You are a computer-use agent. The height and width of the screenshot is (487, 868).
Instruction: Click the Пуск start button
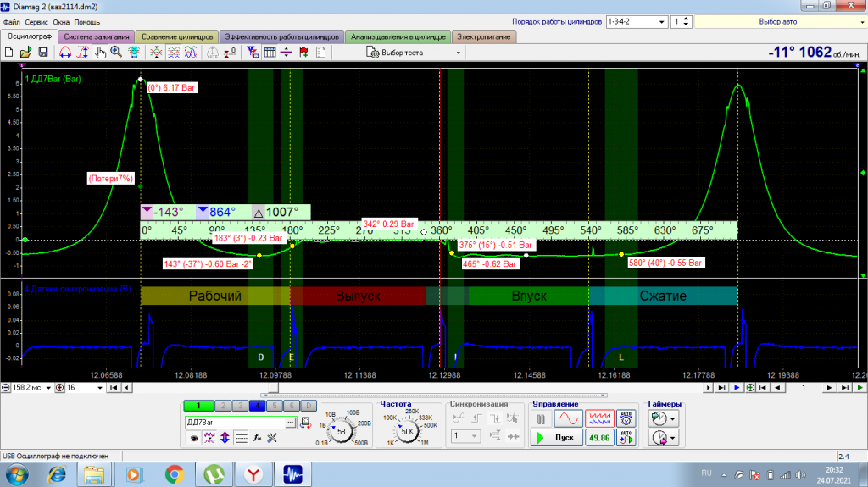click(x=556, y=438)
